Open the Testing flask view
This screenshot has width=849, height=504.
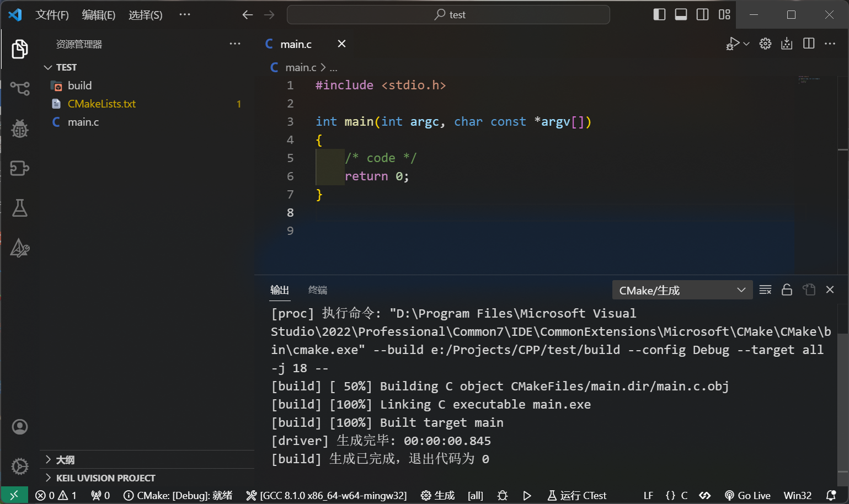click(x=20, y=208)
